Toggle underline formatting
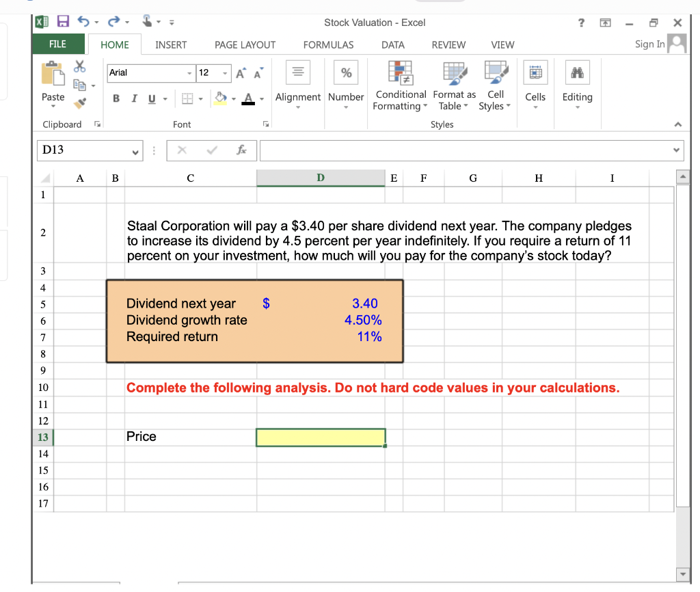The width and height of the screenshot is (700, 592). [151, 98]
